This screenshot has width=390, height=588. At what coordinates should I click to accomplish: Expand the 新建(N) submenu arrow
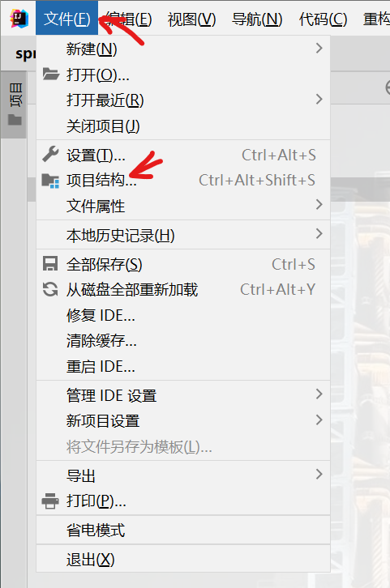319,48
